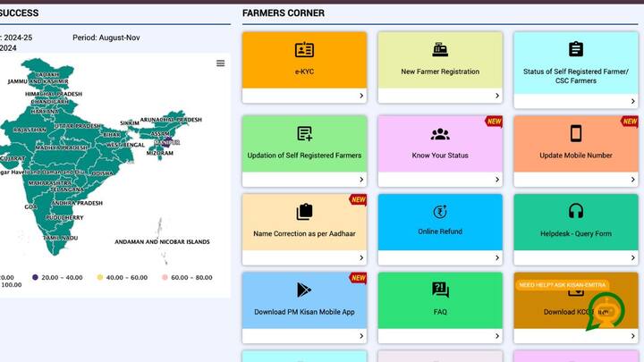Select Maharashtra on the India map
The height and width of the screenshot is (362, 644).
[x=50, y=182]
